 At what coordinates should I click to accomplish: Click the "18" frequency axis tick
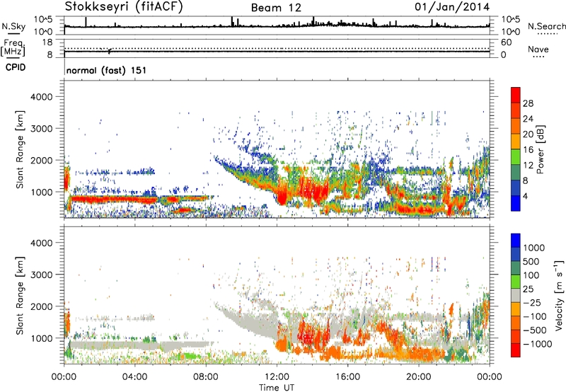pyautogui.click(x=47, y=42)
